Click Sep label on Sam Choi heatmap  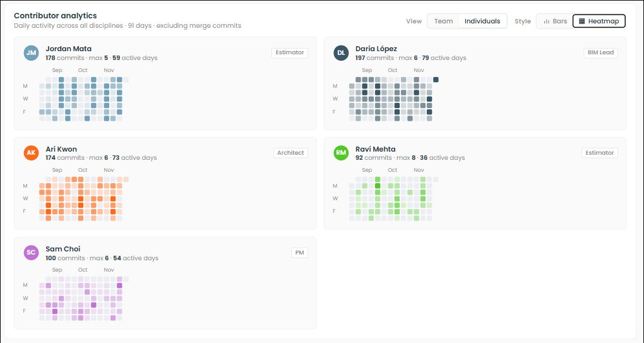57,270
